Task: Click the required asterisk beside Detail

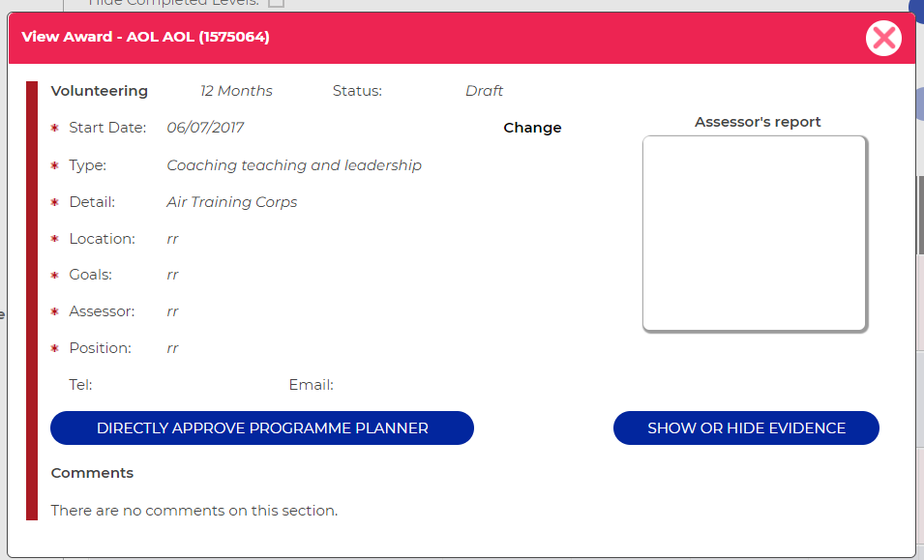Action: tap(55, 202)
